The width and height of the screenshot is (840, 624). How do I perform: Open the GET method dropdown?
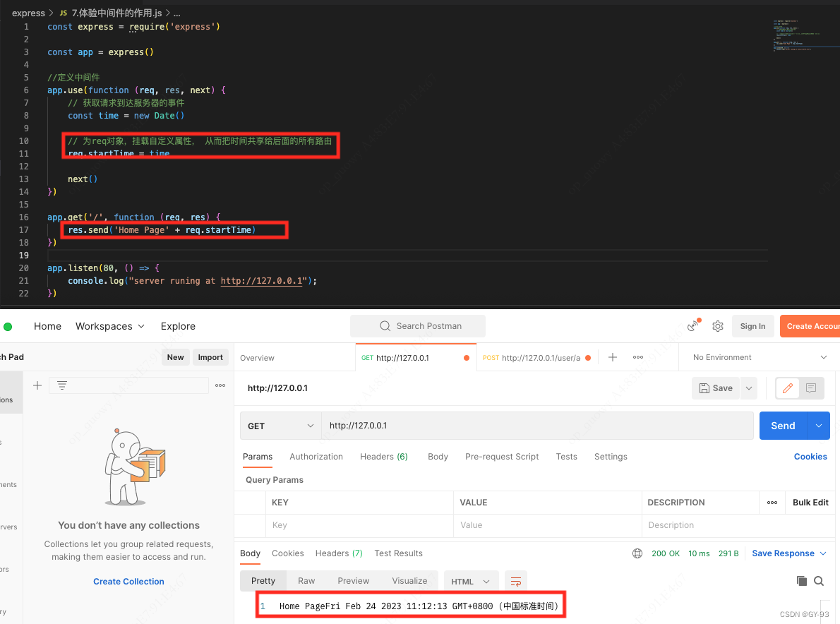point(280,426)
